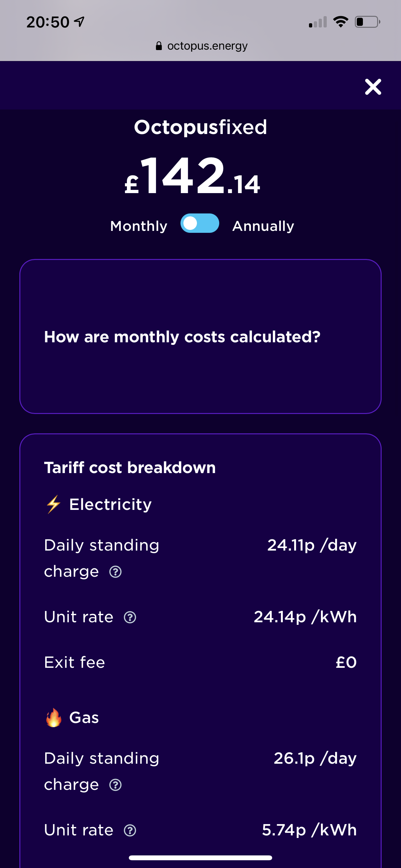Click the Gas flame icon
Viewport: 401px width, 868px height.
(x=54, y=718)
